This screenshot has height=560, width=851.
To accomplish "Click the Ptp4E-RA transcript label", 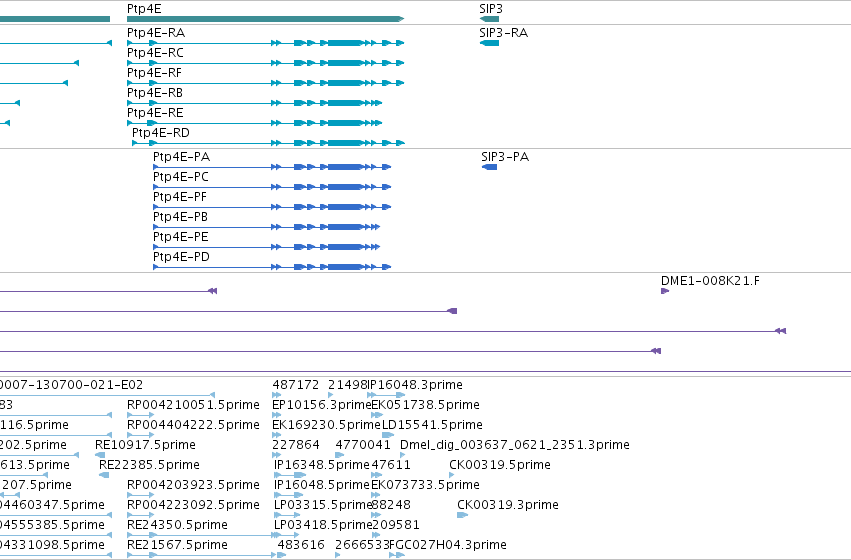I will tap(156, 33).
